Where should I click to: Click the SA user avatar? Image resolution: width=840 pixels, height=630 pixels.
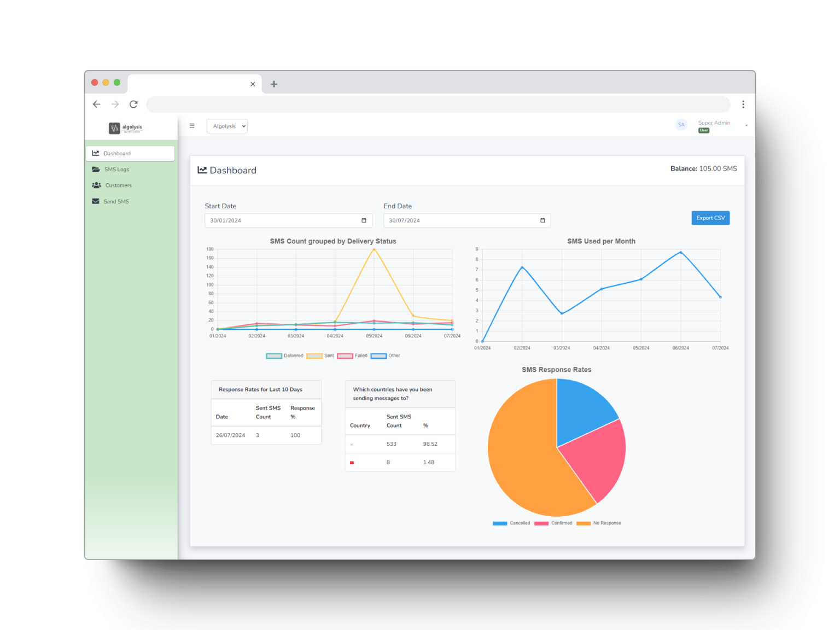(x=681, y=125)
